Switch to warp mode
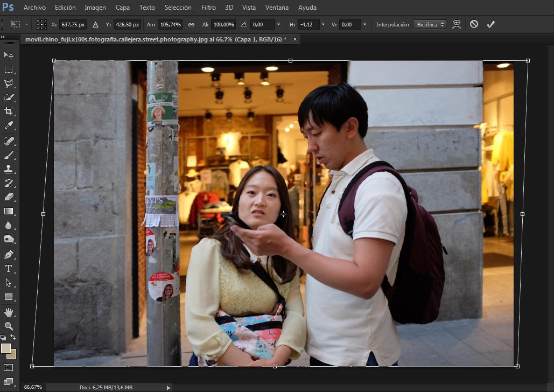The height and width of the screenshot is (392, 554). coord(457,24)
